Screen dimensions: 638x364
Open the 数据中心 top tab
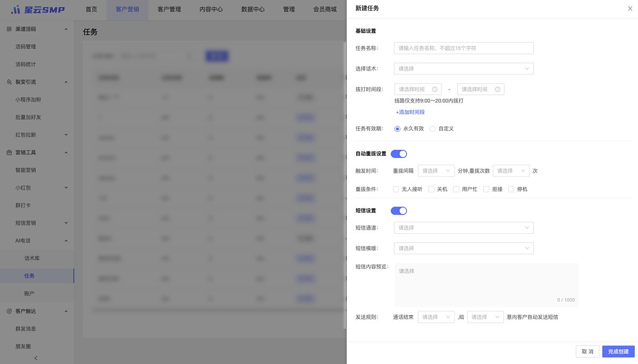253,10
